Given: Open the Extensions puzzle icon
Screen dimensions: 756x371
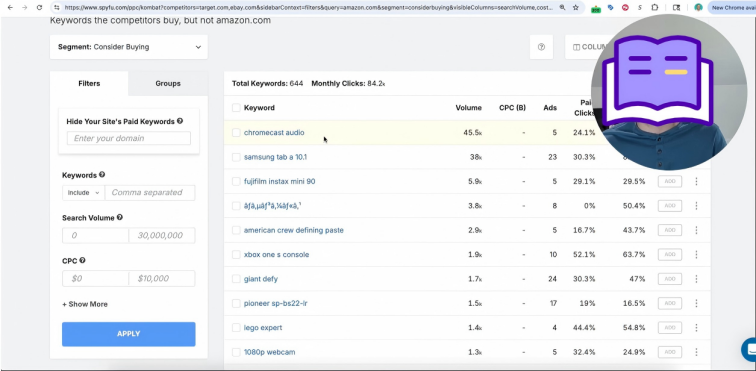Looking at the screenshot, I should [x=655, y=8].
